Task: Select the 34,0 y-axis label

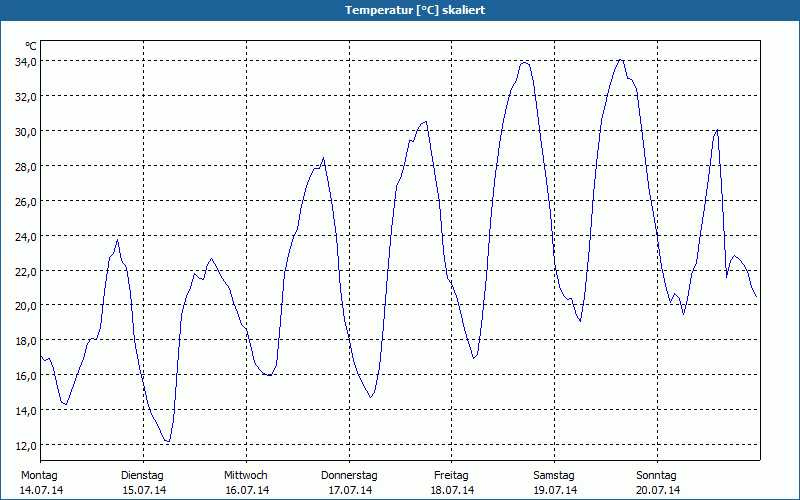Action: [x=25, y=61]
